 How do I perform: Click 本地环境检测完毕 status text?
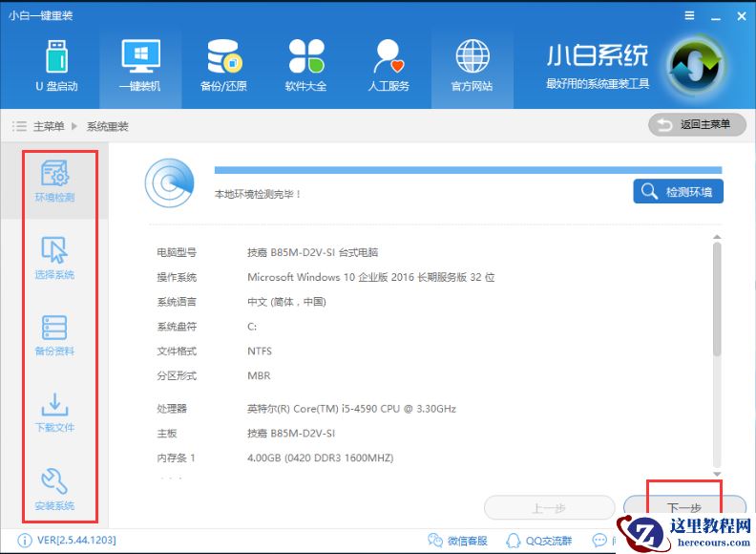click(x=258, y=194)
